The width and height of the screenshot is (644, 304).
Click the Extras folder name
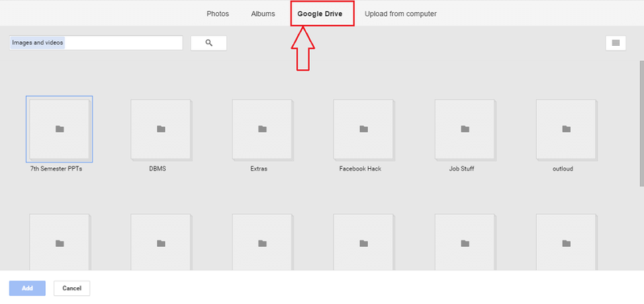[x=259, y=169]
